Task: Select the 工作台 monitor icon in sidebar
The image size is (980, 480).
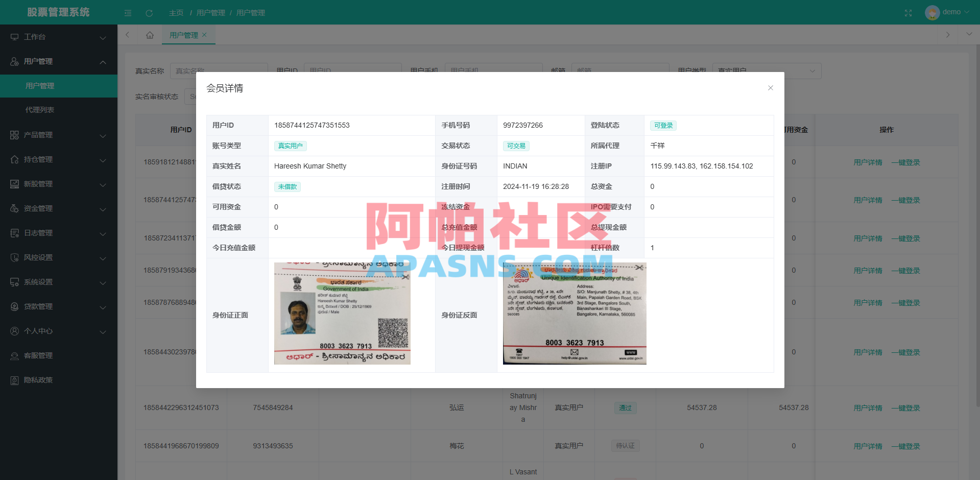Action: pos(14,36)
